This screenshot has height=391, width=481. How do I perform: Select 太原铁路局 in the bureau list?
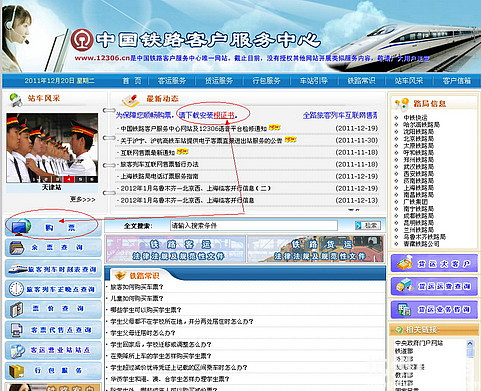[x=419, y=146]
